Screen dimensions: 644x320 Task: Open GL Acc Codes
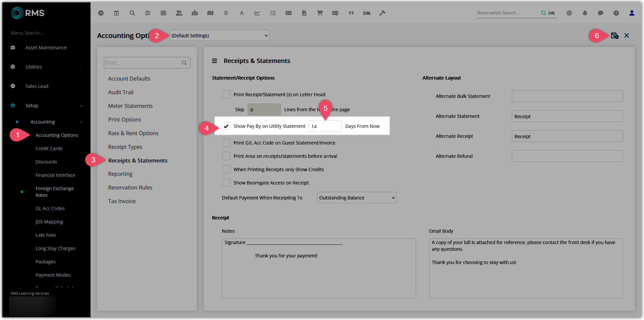tap(50, 208)
